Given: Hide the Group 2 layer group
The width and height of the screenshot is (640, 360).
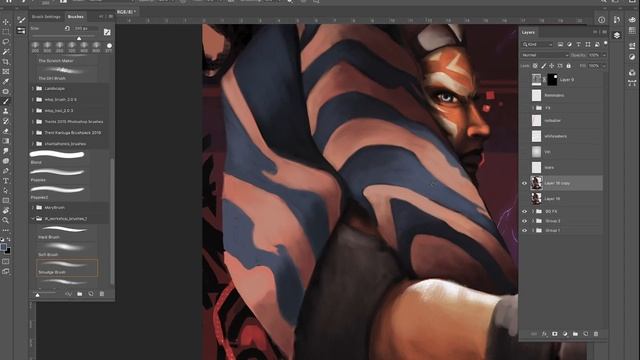Looking at the screenshot, I should [524, 221].
